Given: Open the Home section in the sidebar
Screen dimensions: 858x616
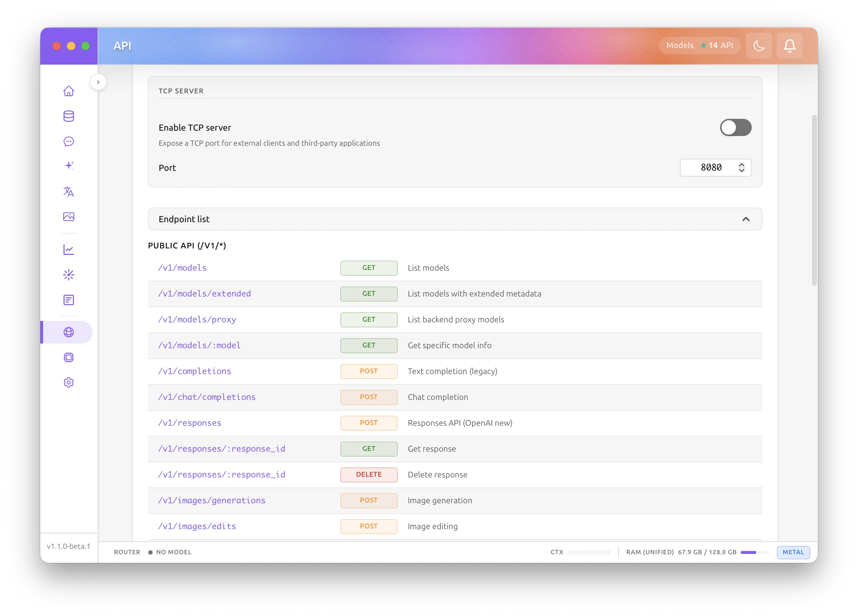Looking at the screenshot, I should [x=69, y=91].
